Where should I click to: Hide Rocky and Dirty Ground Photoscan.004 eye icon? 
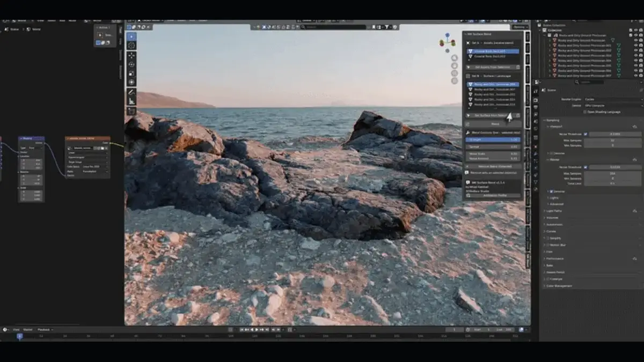[636, 61]
